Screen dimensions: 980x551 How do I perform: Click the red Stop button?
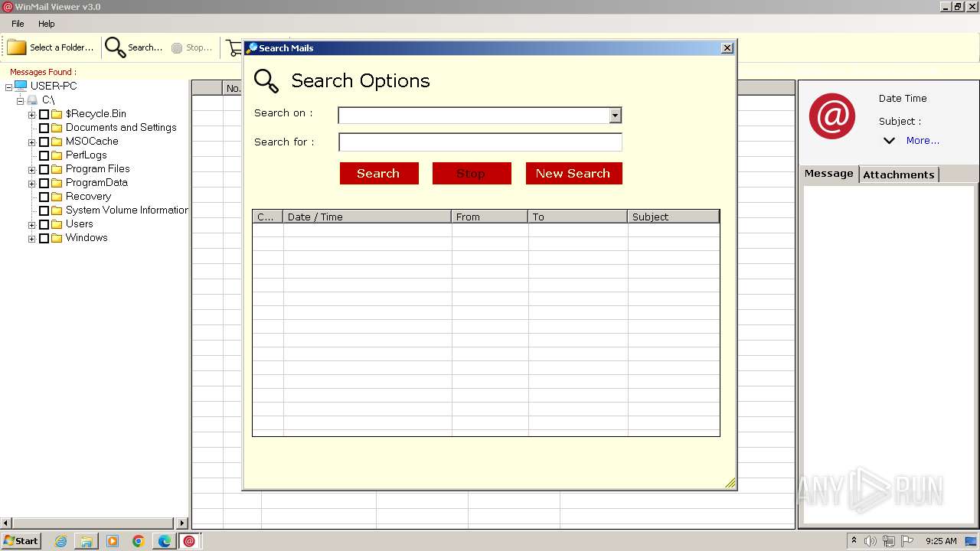(472, 173)
